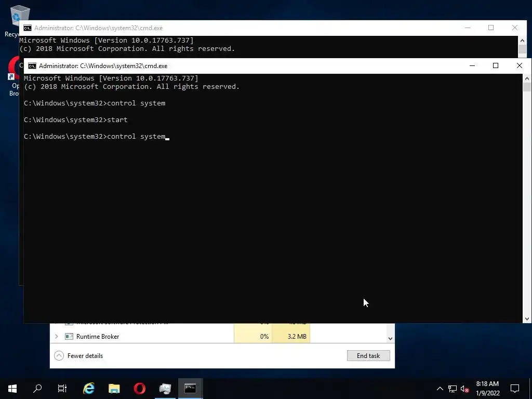
Task: Maximize the front cmd.exe window
Action: (x=495, y=65)
